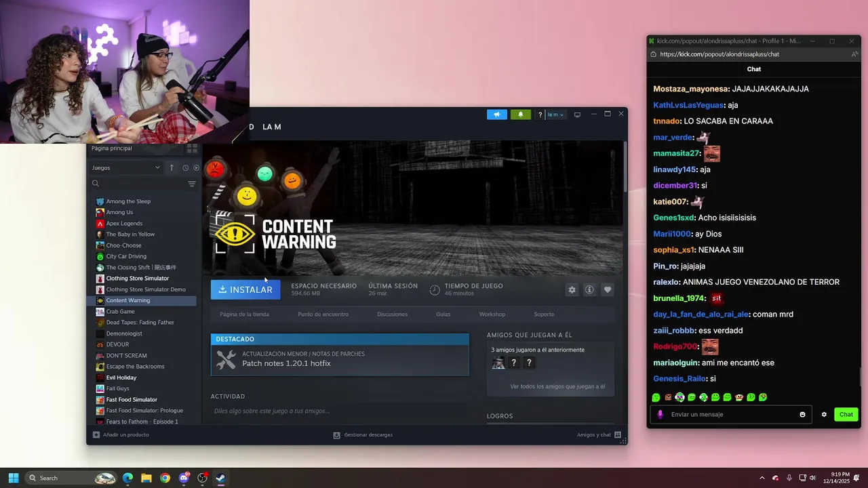The height and width of the screenshot is (488, 868).
Task: Open File Explorer from taskbar
Action: point(146,478)
